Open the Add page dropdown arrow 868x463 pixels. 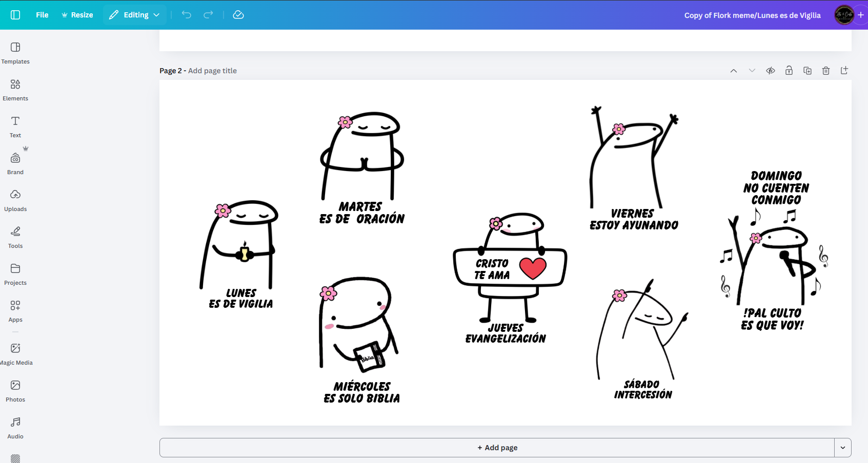coord(843,448)
